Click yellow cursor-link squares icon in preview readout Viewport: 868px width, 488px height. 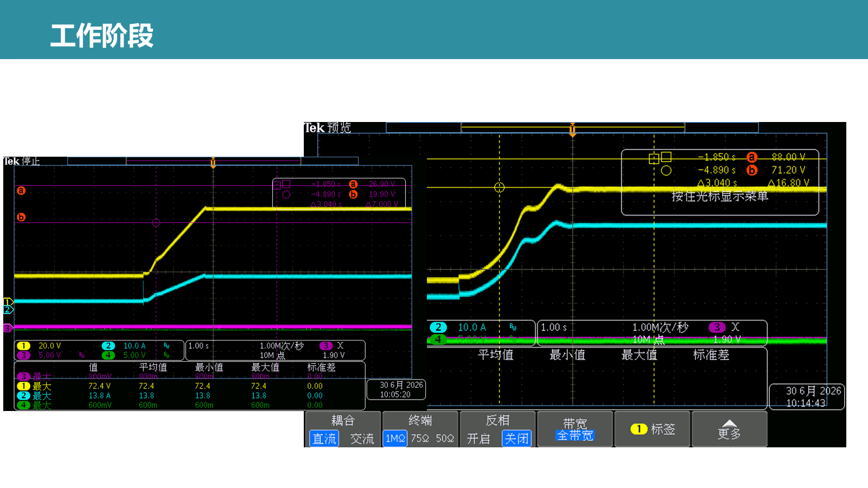pos(660,157)
